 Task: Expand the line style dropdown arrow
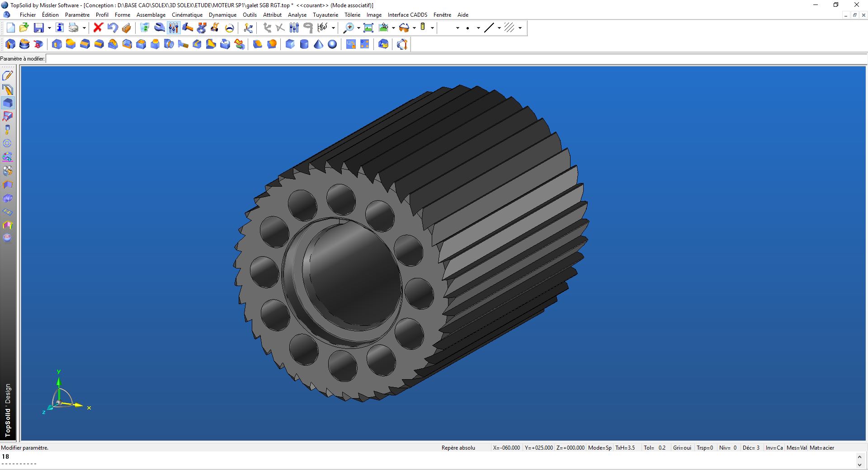[499, 28]
